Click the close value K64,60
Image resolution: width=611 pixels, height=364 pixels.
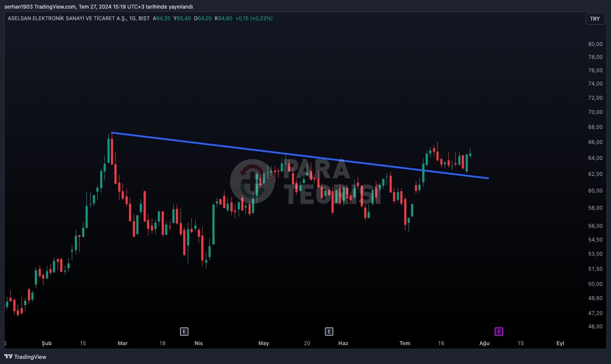(x=224, y=18)
